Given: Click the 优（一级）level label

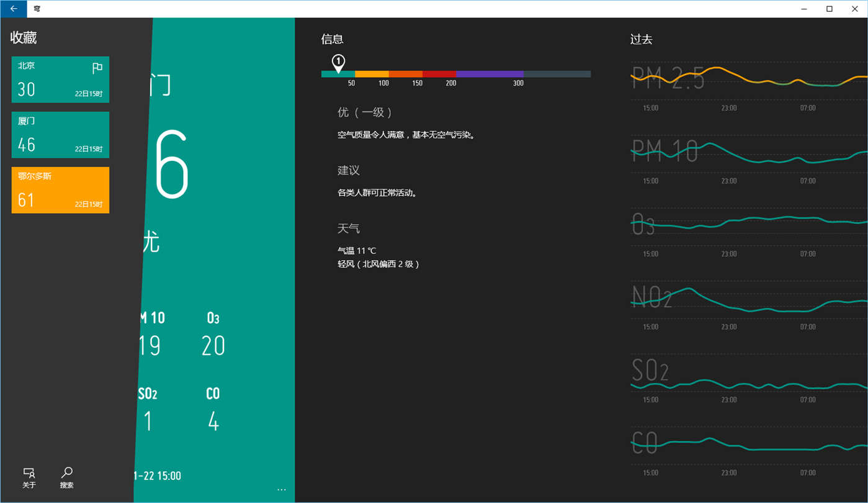Looking at the screenshot, I should (x=365, y=112).
